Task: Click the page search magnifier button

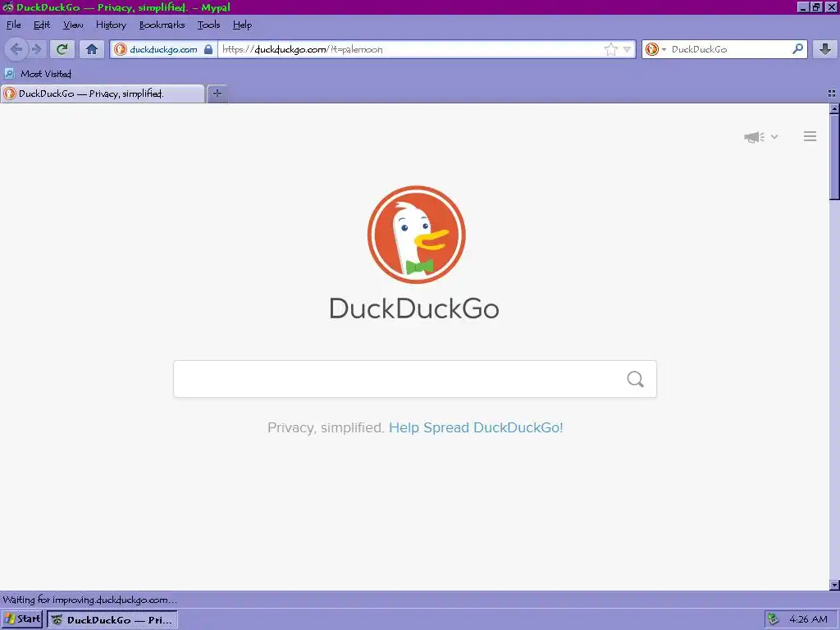Action: tap(636, 379)
